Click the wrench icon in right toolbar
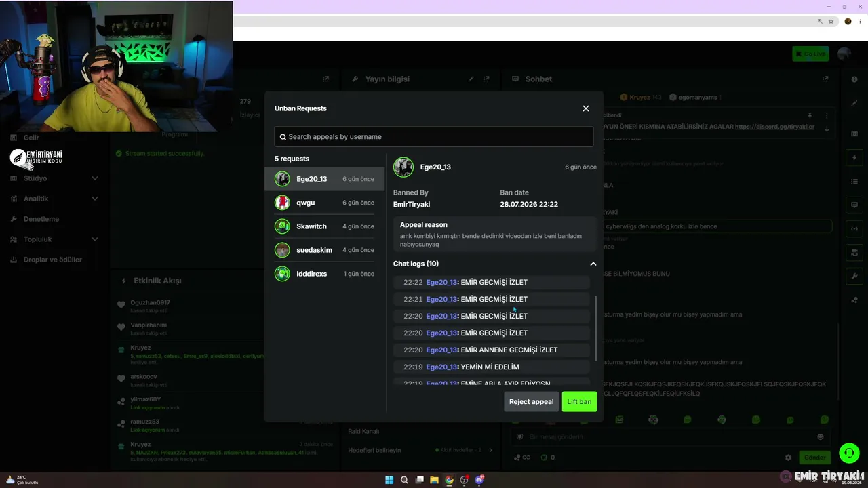The width and height of the screenshot is (868, 488). pyautogui.click(x=854, y=276)
